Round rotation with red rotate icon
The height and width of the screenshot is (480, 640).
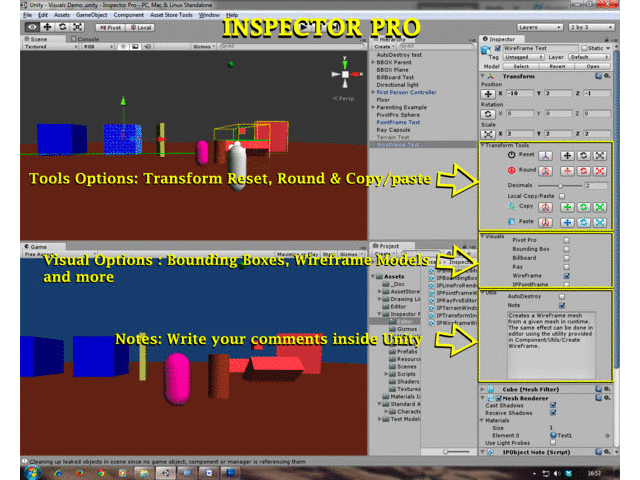[x=584, y=171]
